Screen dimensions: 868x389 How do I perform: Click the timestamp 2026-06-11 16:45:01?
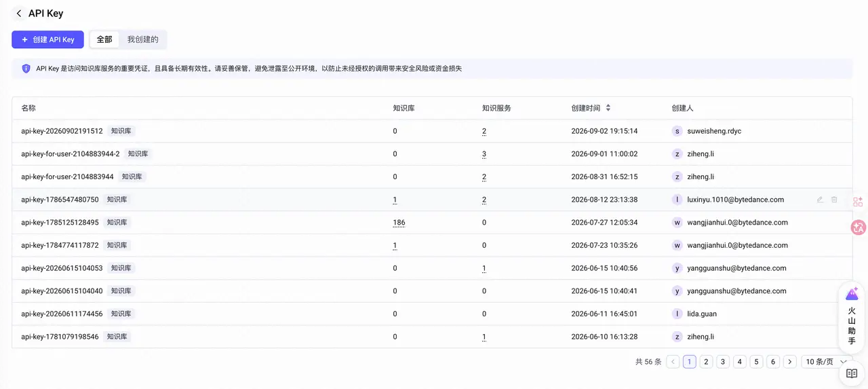point(604,314)
